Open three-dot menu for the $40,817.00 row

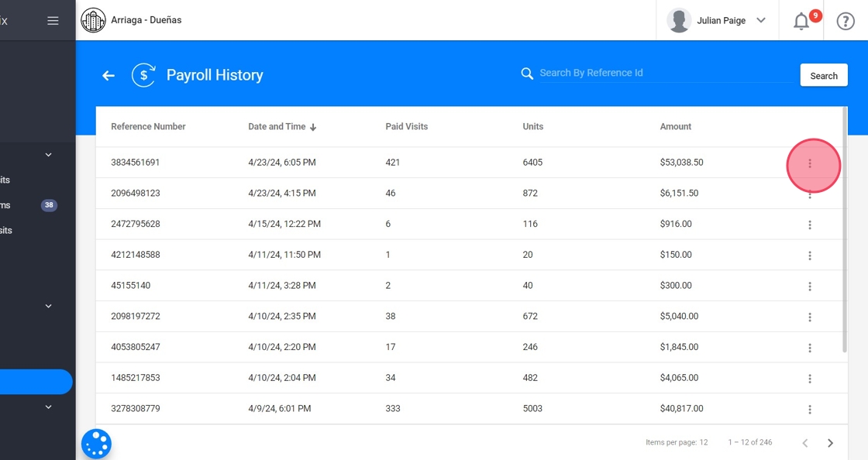810,409
